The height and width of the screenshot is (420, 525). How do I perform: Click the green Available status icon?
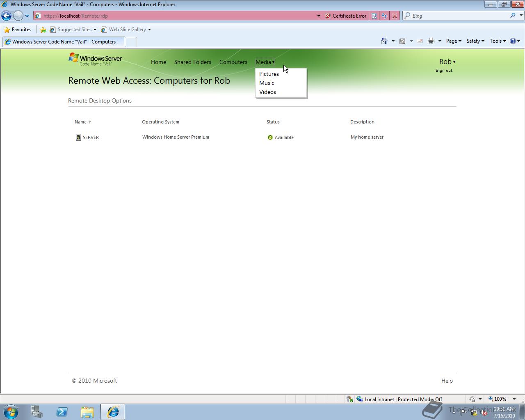pyautogui.click(x=270, y=137)
